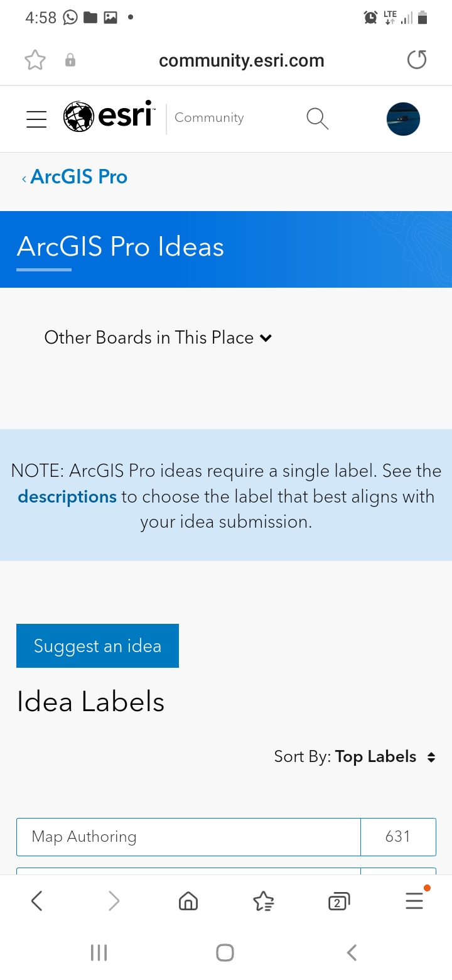Image resolution: width=452 pixels, height=980 pixels.
Task: Expand Other Boards in This Place
Action: (x=157, y=337)
